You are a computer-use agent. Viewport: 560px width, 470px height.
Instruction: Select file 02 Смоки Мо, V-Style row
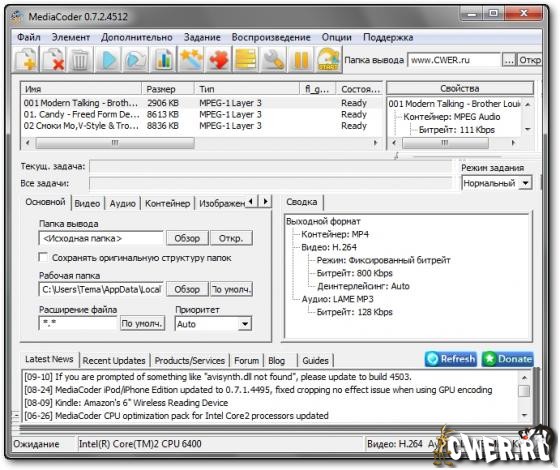[201, 126]
